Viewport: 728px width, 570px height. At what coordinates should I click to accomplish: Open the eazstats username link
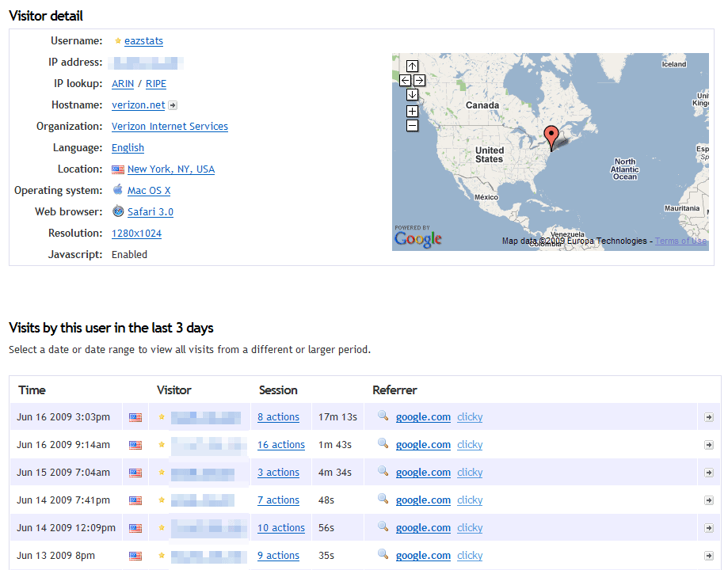pos(143,41)
